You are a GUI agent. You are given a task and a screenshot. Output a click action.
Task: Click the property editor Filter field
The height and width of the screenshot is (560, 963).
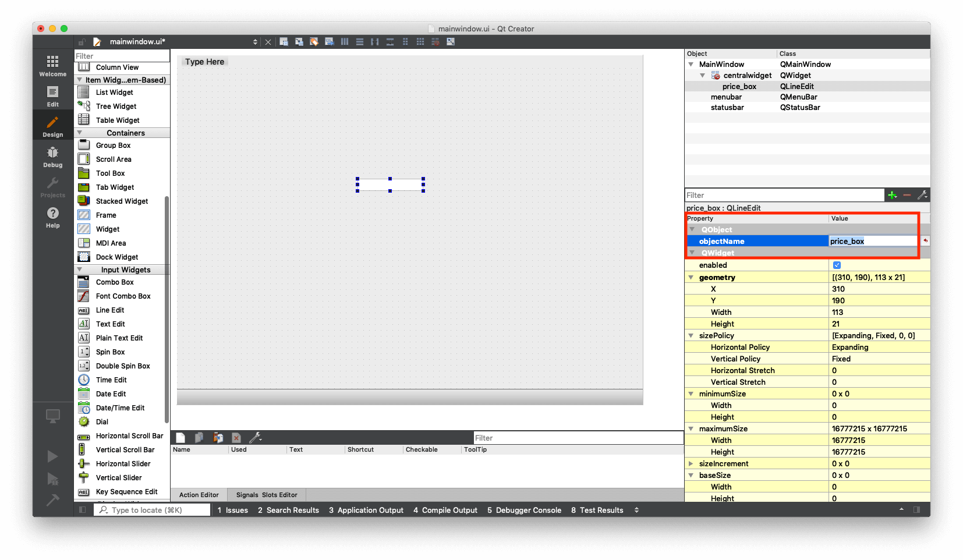(784, 195)
